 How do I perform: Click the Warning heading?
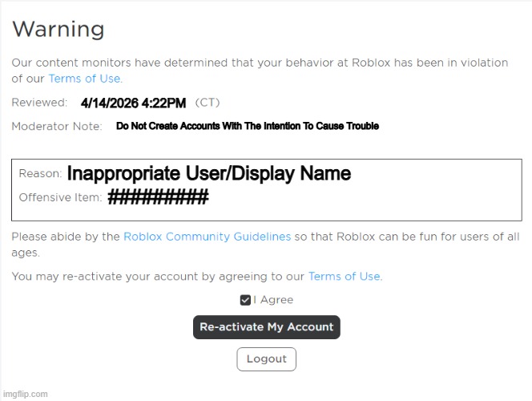pos(58,29)
